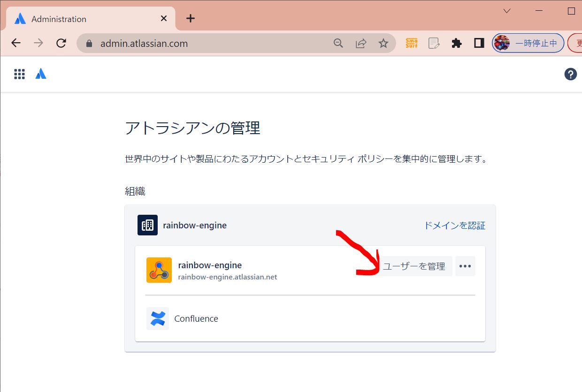Image resolution: width=582 pixels, height=392 pixels.
Task: Open the Help question mark icon
Action: click(x=570, y=74)
